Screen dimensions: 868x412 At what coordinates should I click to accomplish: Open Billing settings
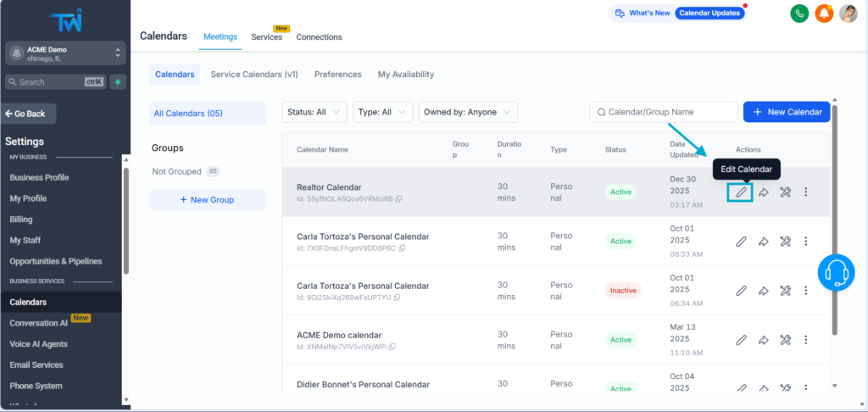coord(21,220)
